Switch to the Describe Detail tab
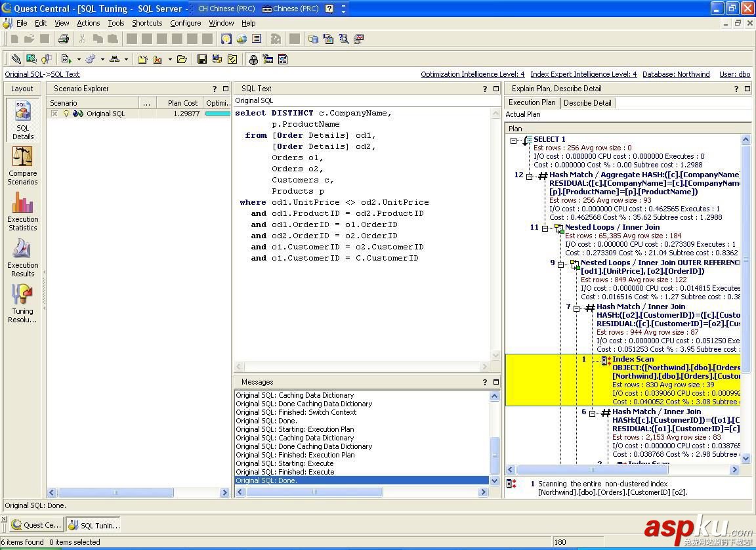The width and height of the screenshot is (756, 550). [x=587, y=102]
